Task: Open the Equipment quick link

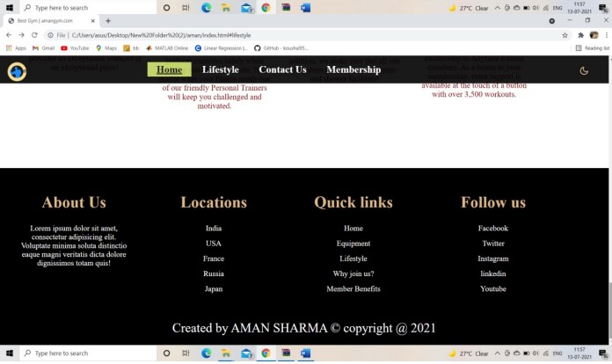Action: coord(353,244)
